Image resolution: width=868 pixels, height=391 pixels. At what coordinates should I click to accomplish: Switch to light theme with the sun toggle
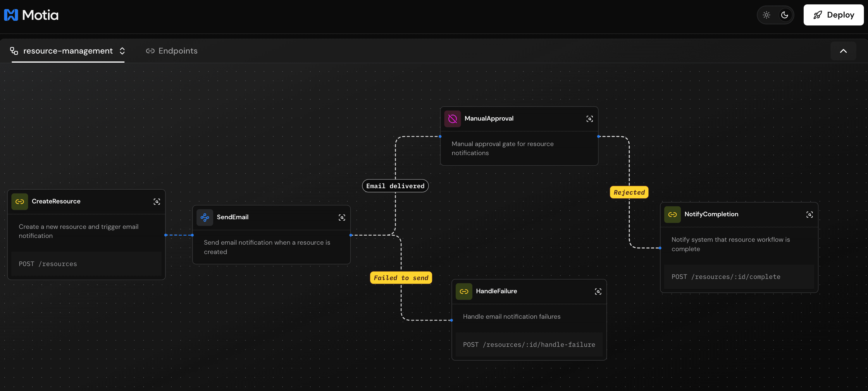point(766,15)
